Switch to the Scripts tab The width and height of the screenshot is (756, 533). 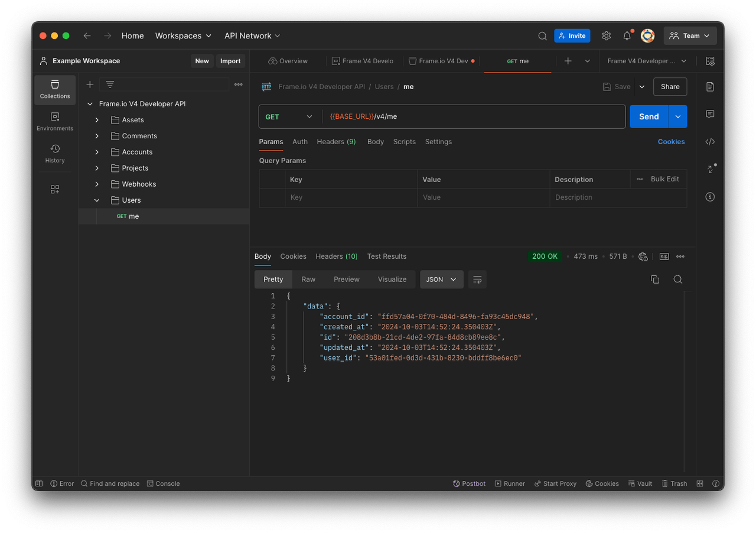point(405,142)
